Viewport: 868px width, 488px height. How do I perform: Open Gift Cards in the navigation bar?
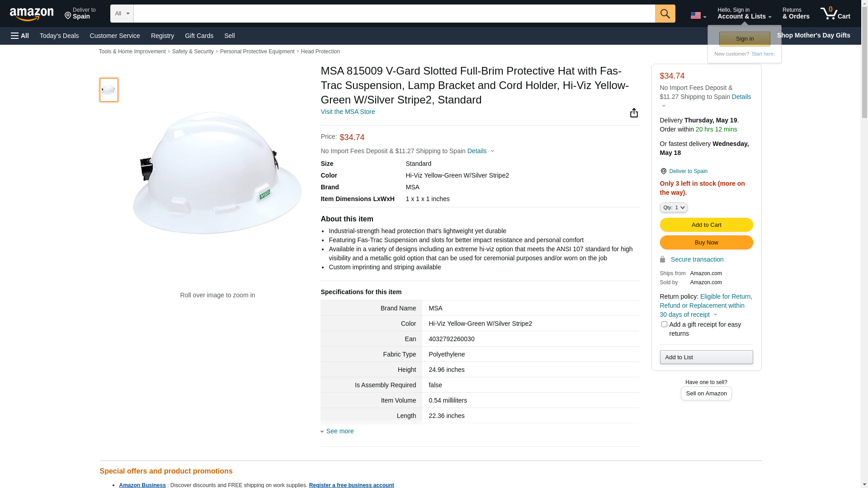(199, 36)
